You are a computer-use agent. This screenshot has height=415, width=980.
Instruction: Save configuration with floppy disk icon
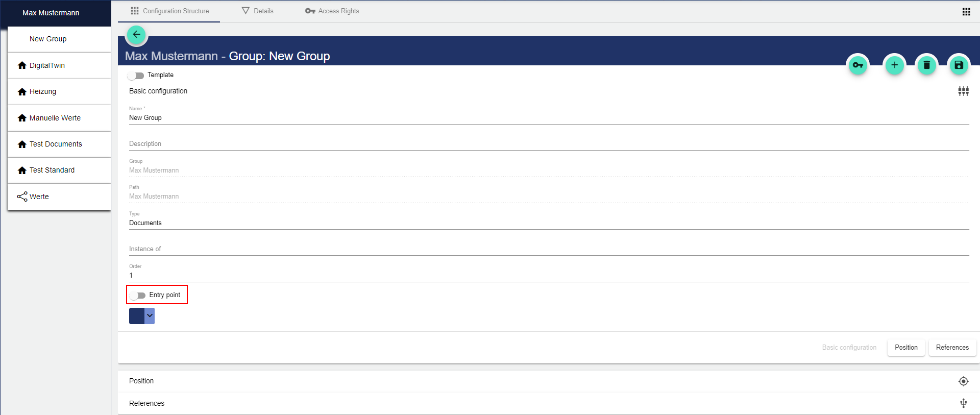click(x=959, y=65)
